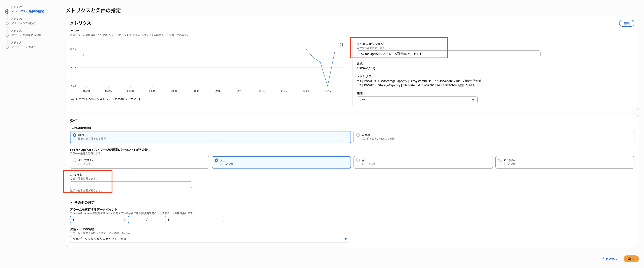
Task: Click the 編集 button for metrics
Action: [x=626, y=23]
